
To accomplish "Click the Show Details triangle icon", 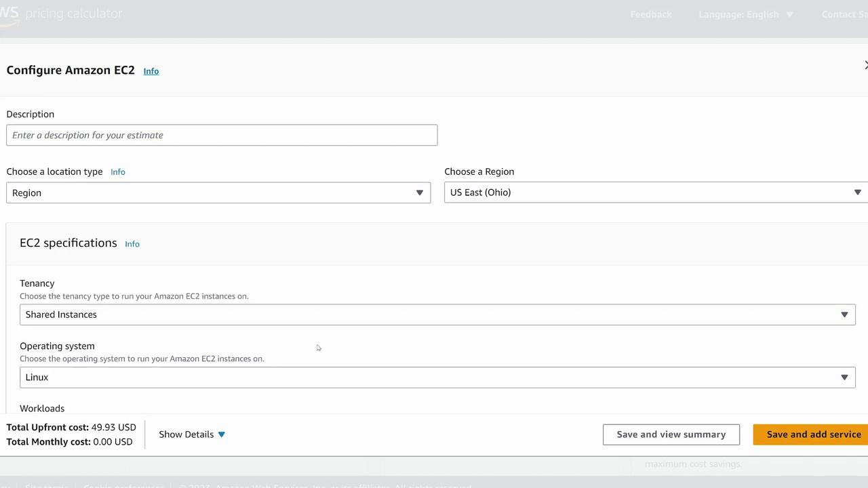I will click(222, 434).
